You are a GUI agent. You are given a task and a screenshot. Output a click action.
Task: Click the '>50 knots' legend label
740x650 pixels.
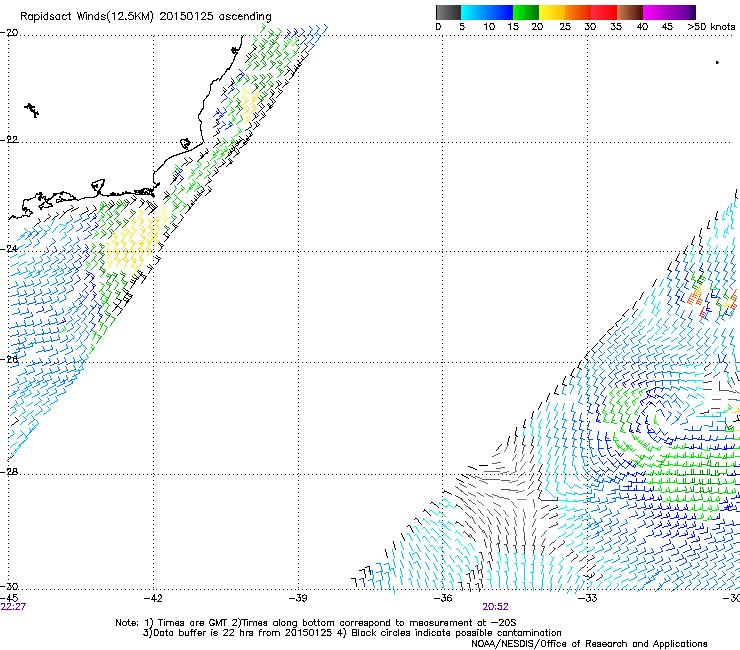tap(711, 26)
